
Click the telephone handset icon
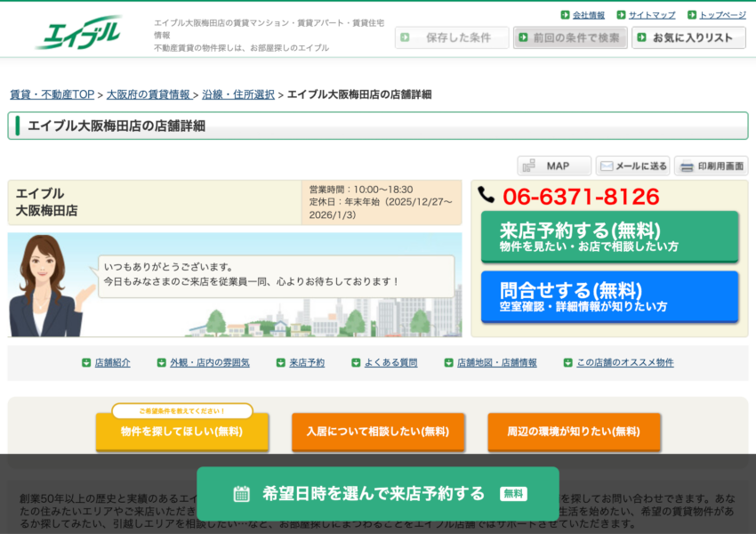point(486,194)
